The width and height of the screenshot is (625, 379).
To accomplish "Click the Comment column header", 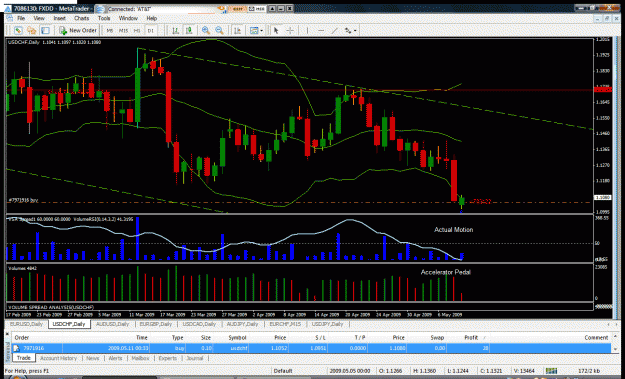I will point(596,338).
